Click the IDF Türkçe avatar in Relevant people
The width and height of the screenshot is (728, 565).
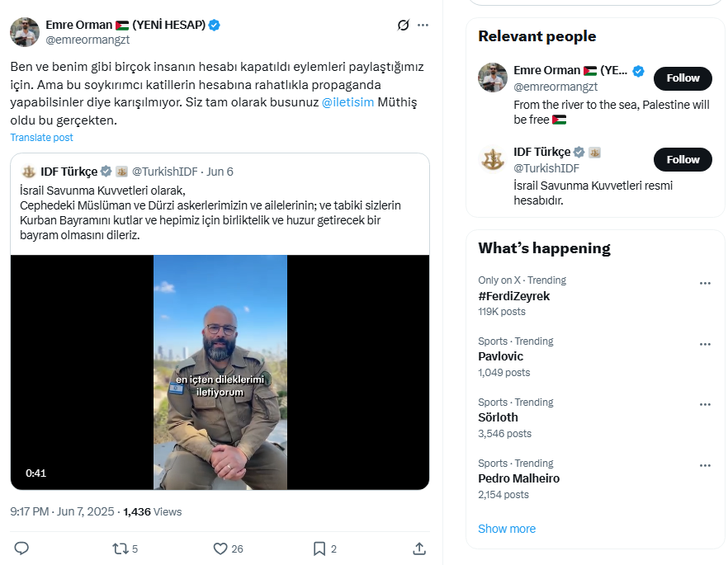pyautogui.click(x=493, y=159)
